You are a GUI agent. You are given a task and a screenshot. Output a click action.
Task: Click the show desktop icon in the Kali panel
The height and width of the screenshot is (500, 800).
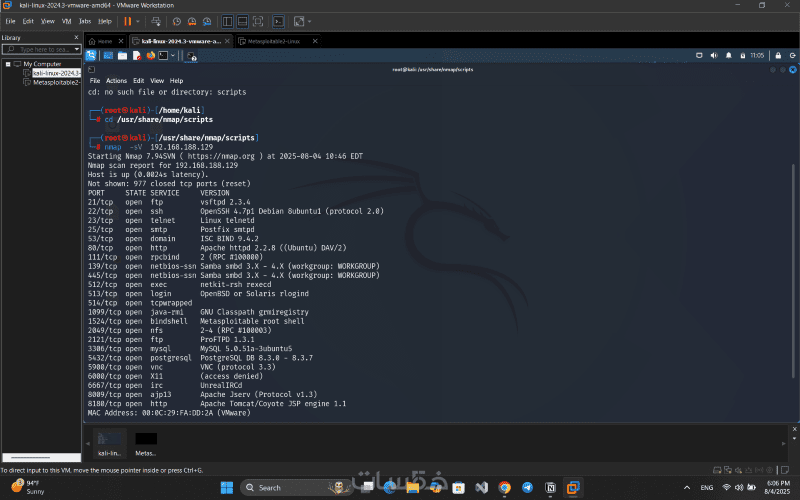click(x=108, y=56)
